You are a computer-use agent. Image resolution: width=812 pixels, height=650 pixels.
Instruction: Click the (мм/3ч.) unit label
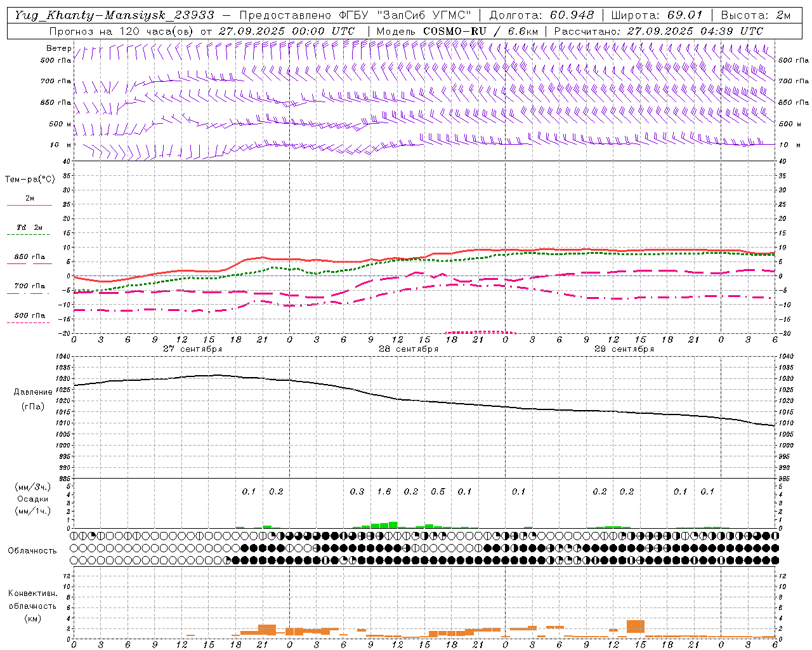click(x=33, y=487)
